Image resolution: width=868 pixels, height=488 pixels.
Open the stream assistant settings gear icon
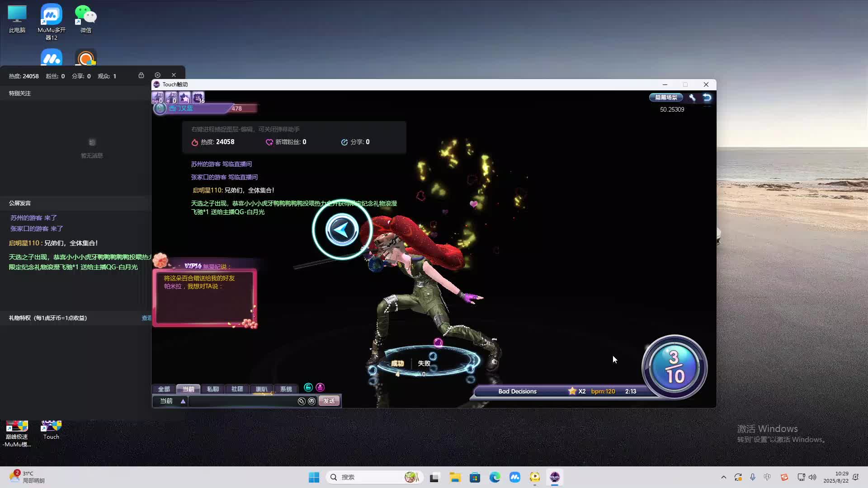[x=157, y=75]
